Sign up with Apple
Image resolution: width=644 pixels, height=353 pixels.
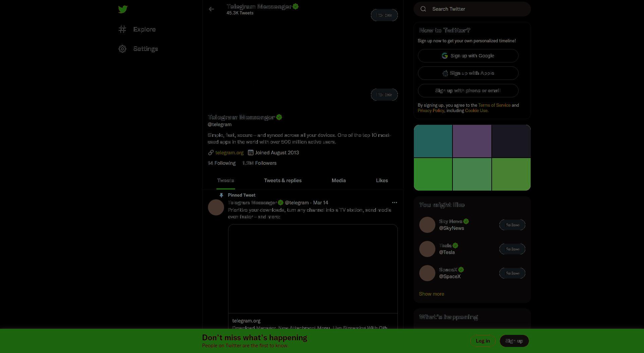click(468, 73)
